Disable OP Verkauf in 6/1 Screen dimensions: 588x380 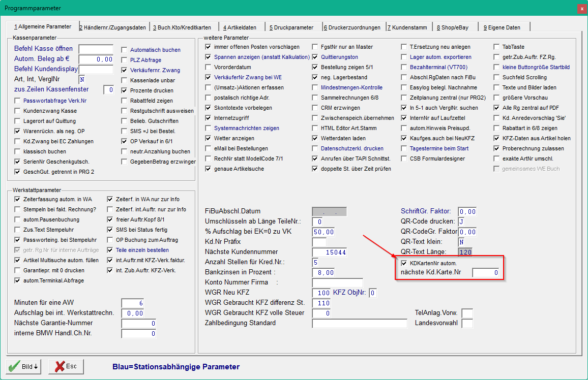(x=124, y=141)
